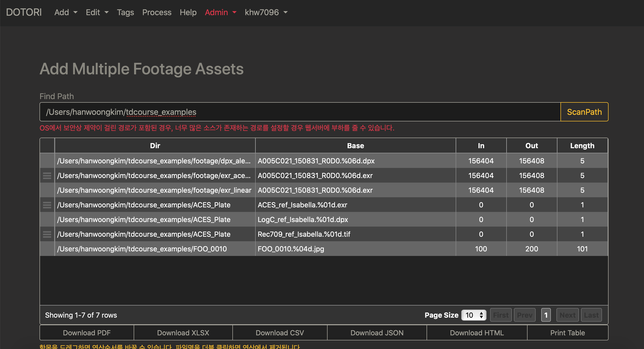Viewport: 644px width, 349px height.
Task: Open the khw7096 user menu
Action: pyautogui.click(x=266, y=12)
